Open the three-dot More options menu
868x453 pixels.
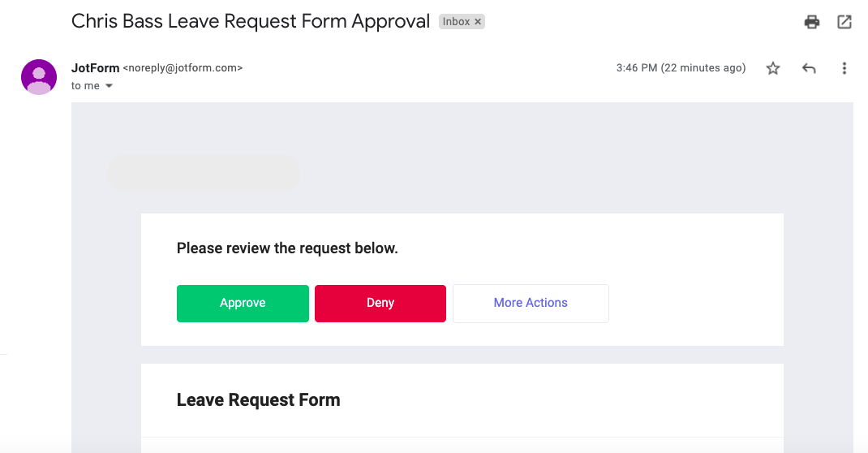[844, 69]
